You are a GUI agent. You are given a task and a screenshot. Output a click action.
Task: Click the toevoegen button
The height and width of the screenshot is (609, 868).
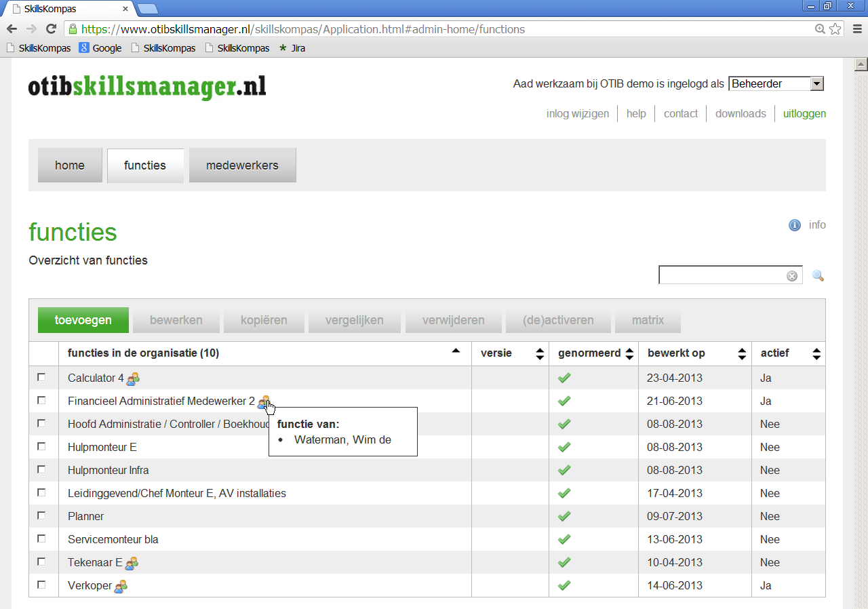click(x=83, y=320)
